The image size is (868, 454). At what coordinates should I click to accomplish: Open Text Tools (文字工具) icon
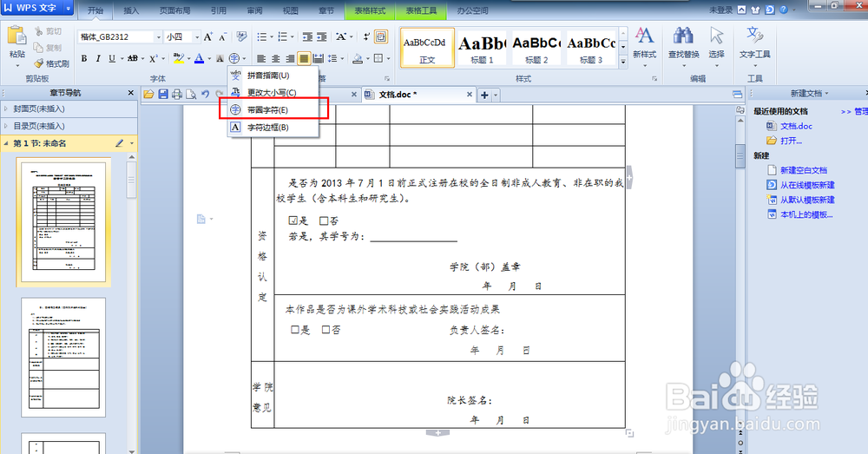(x=754, y=36)
